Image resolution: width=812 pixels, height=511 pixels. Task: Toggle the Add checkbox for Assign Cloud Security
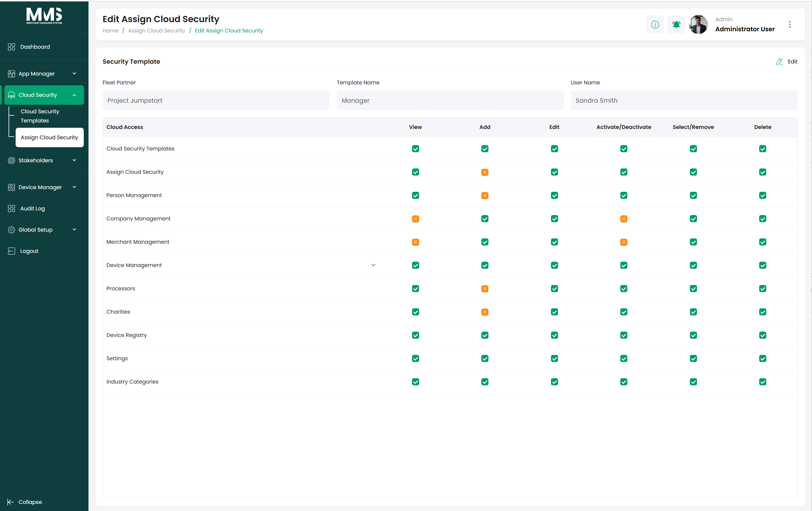[x=485, y=172]
